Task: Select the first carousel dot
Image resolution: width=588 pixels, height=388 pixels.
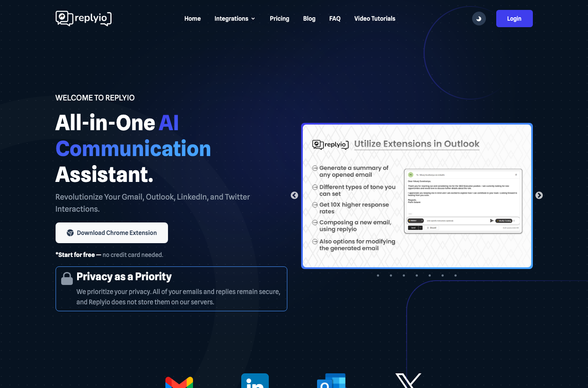Action: pos(378,275)
